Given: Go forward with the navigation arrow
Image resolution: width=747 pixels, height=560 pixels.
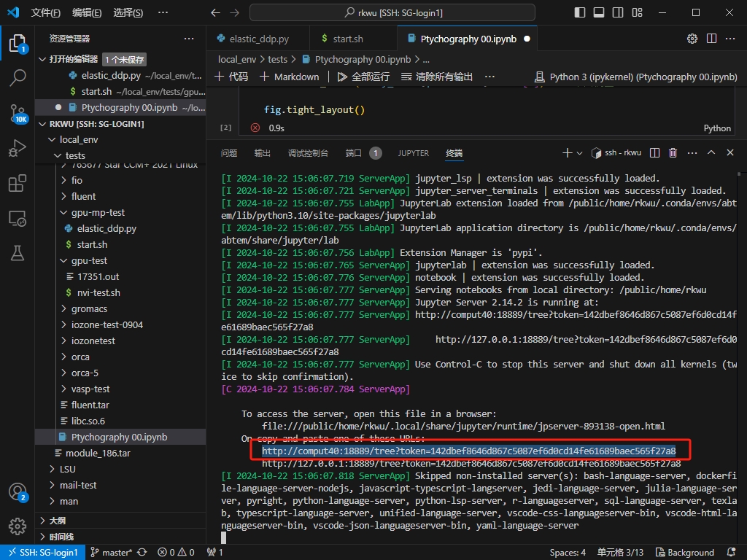Looking at the screenshot, I should (234, 13).
